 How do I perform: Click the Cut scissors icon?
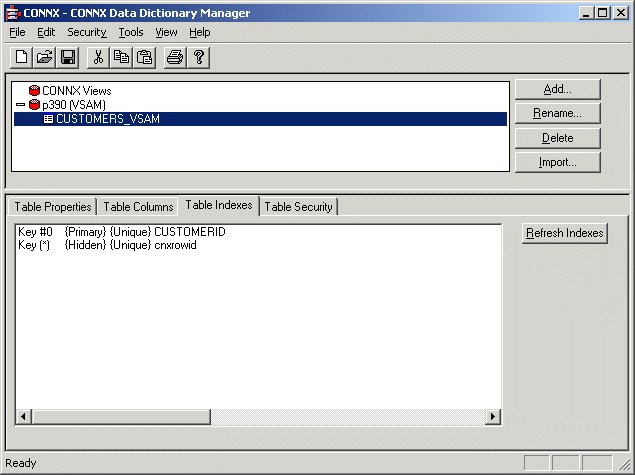click(98, 57)
